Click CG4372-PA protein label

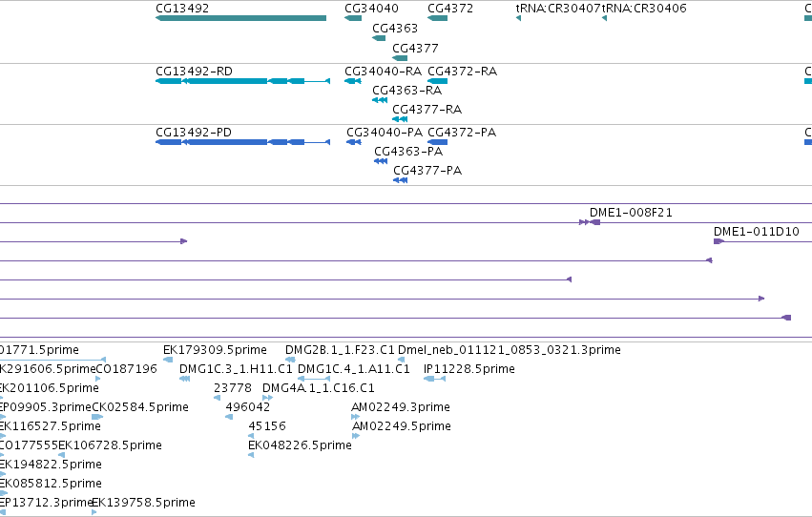pyautogui.click(x=462, y=133)
